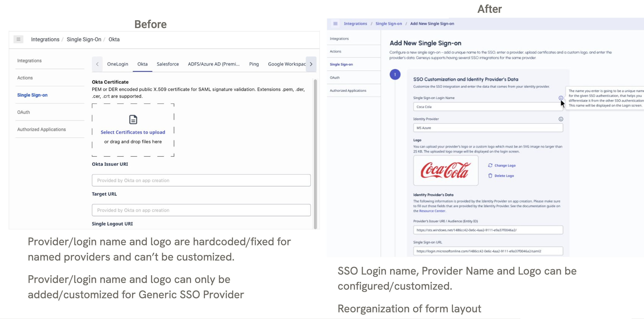Click the 'or drag and drop files here' text

click(x=133, y=142)
